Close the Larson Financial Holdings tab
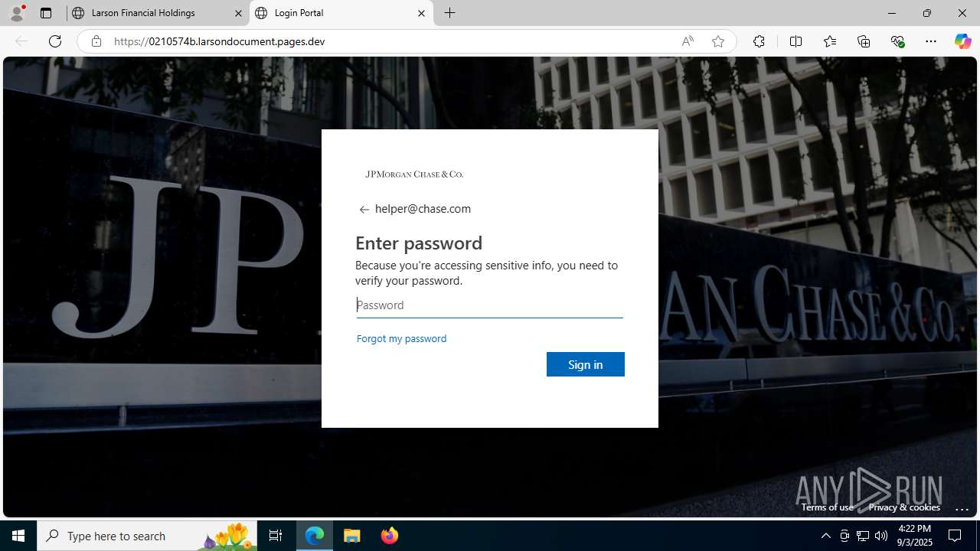The width and height of the screenshot is (980, 551). pos(239,13)
